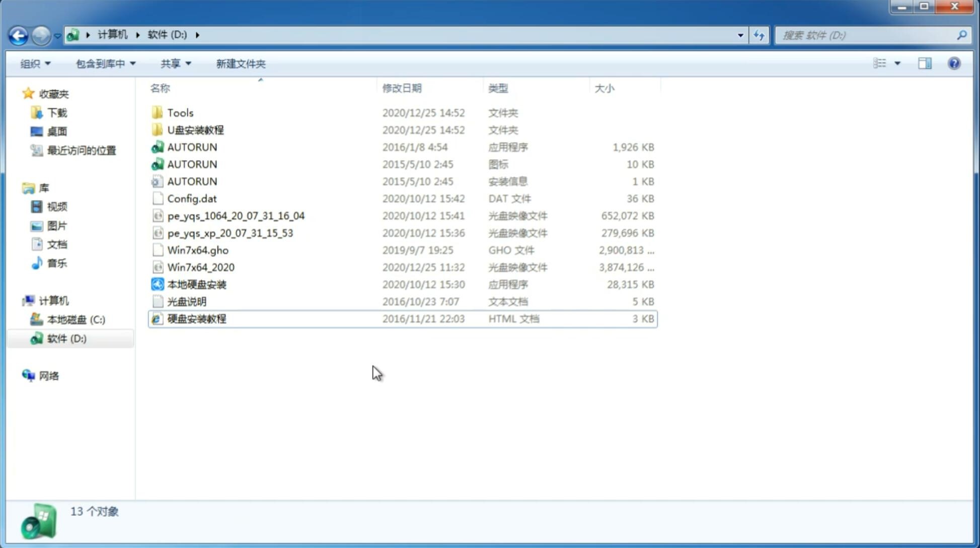The image size is (980, 548).
Task: Open pe_yqs_xp disc image file
Action: tap(230, 233)
